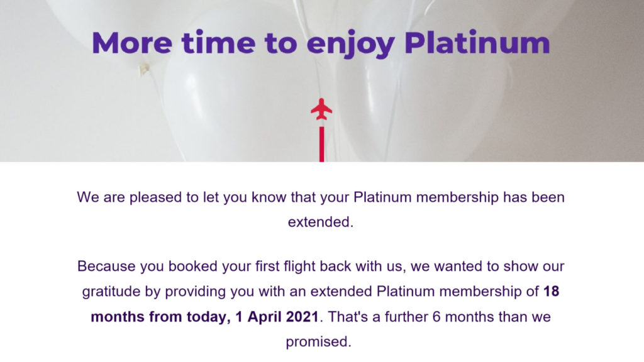Image resolution: width=644 pixels, height=362 pixels.
Task: Click the red airplane icon
Action: (321, 109)
